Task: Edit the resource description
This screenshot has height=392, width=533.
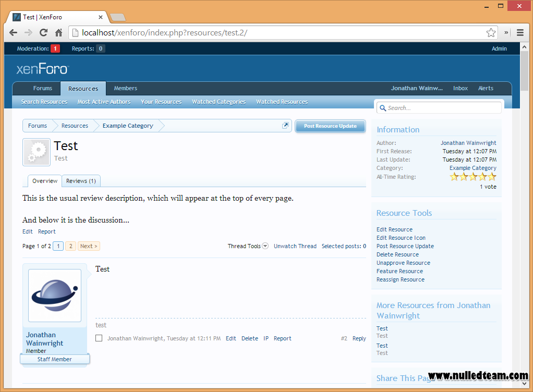Action: (x=28, y=231)
